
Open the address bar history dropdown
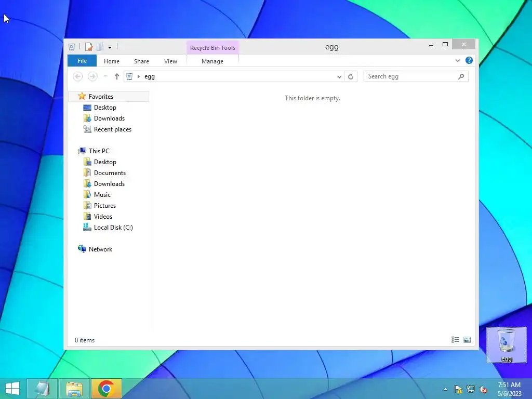tap(339, 77)
